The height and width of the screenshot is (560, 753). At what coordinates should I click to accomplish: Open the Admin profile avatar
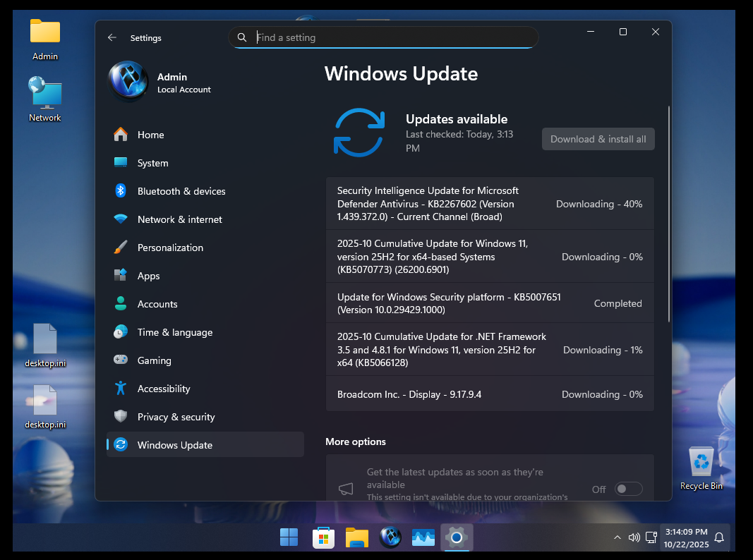pyautogui.click(x=128, y=81)
